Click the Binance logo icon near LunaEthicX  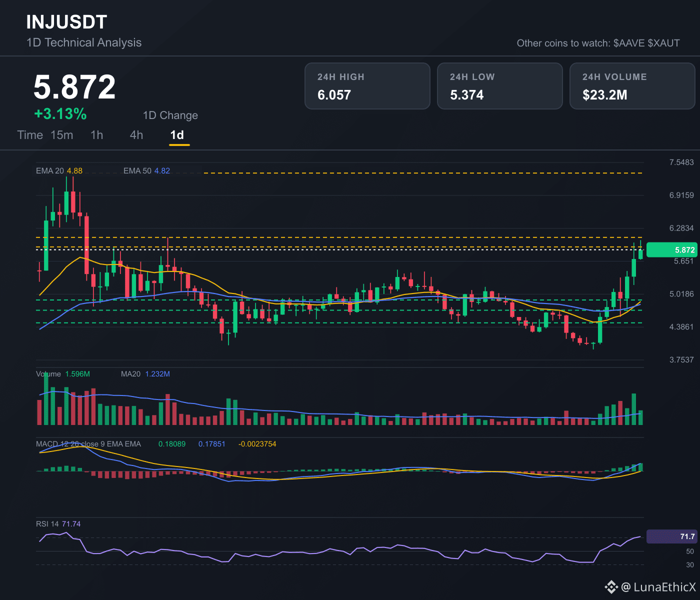(x=611, y=587)
